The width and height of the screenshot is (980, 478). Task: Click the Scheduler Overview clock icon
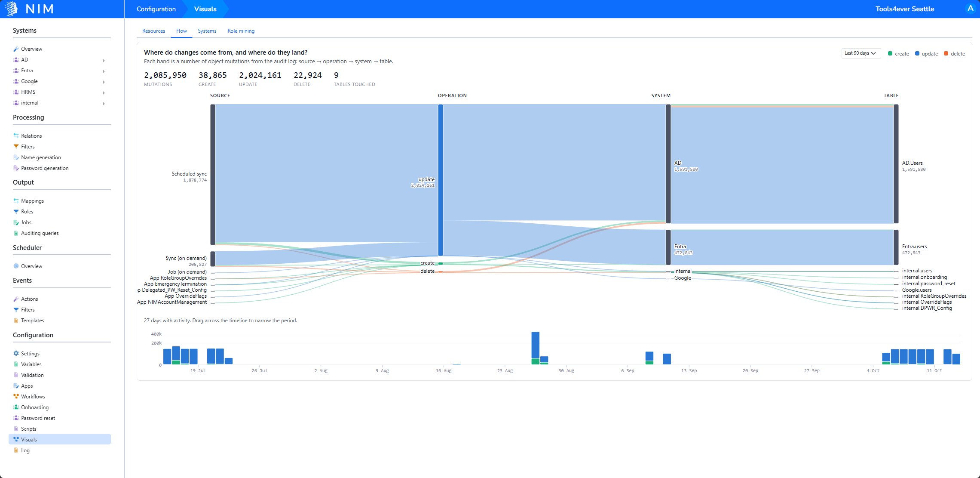coord(16,266)
